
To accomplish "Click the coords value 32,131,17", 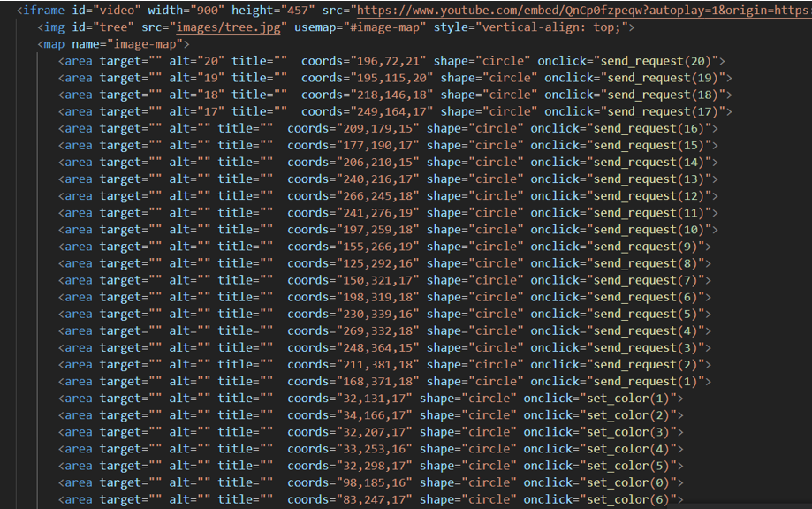I will (x=375, y=399).
